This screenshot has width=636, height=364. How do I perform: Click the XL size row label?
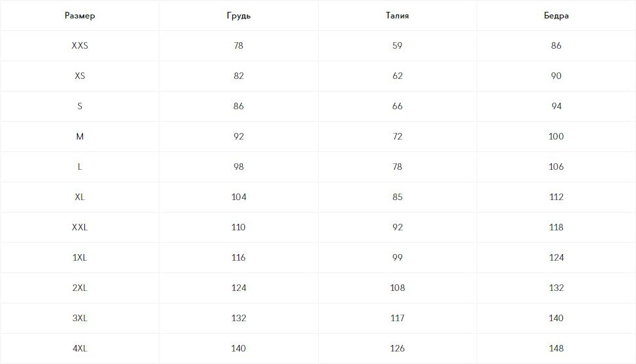point(80,197)
